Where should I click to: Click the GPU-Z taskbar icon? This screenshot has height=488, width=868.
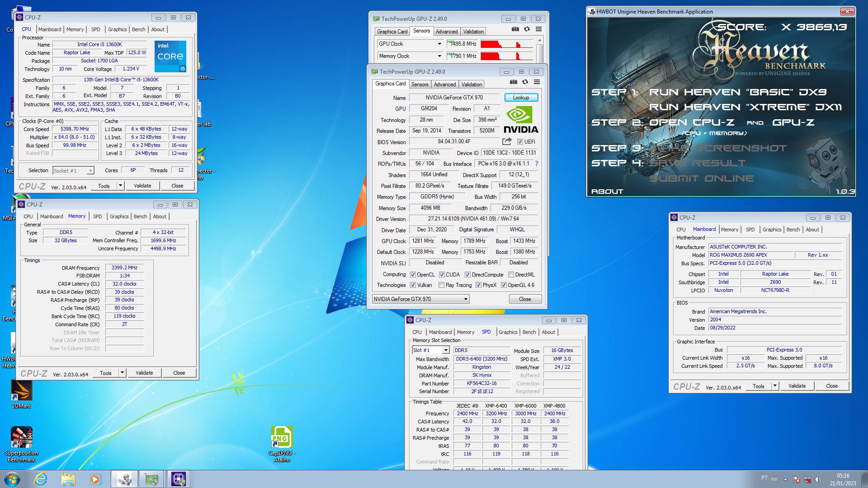tap(151, 479)
